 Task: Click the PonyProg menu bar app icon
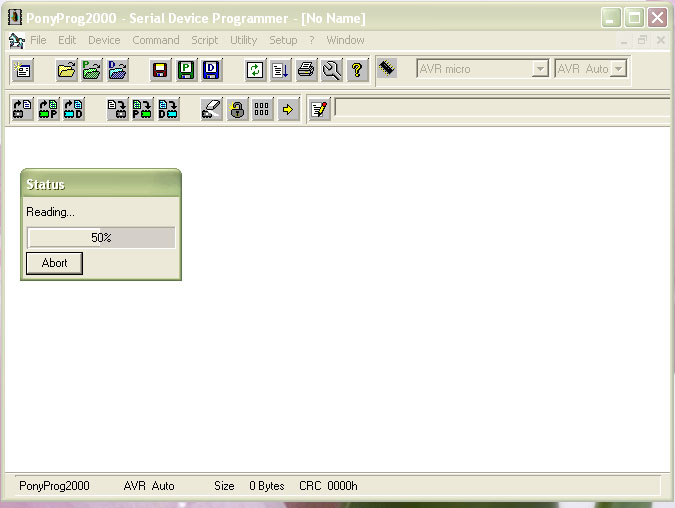point(16,40)
